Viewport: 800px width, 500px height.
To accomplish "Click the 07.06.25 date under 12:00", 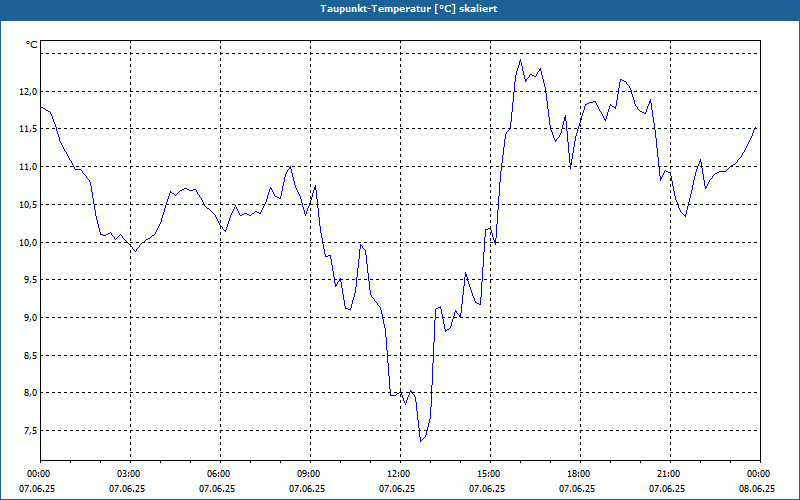I will (x=397, y=489).
